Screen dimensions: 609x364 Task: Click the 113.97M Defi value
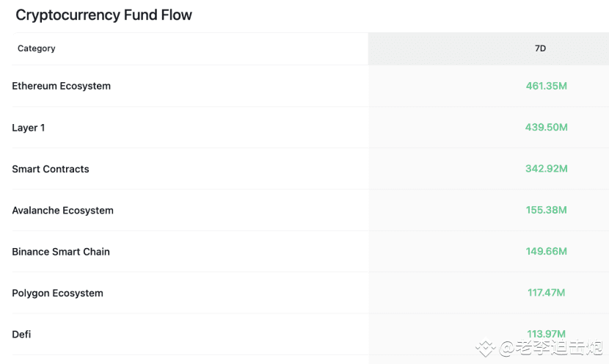pos(547,334)
